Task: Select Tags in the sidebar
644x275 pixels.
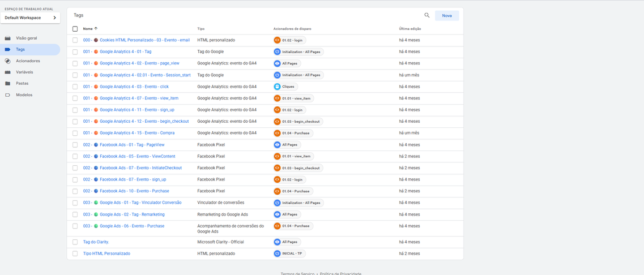Action: coord(29,49)
